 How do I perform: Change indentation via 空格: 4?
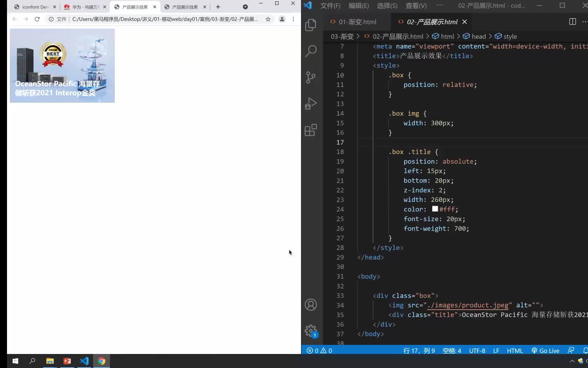pyautogui.click(x=452, y=350)
